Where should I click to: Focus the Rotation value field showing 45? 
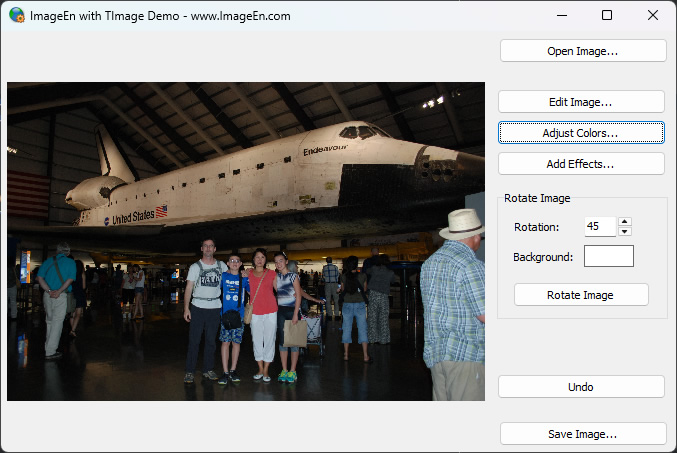tap(600, 226)
